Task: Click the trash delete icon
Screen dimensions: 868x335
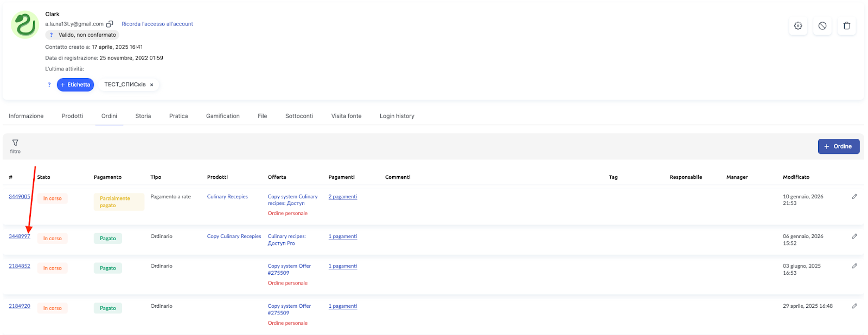Action: [847, 25]
